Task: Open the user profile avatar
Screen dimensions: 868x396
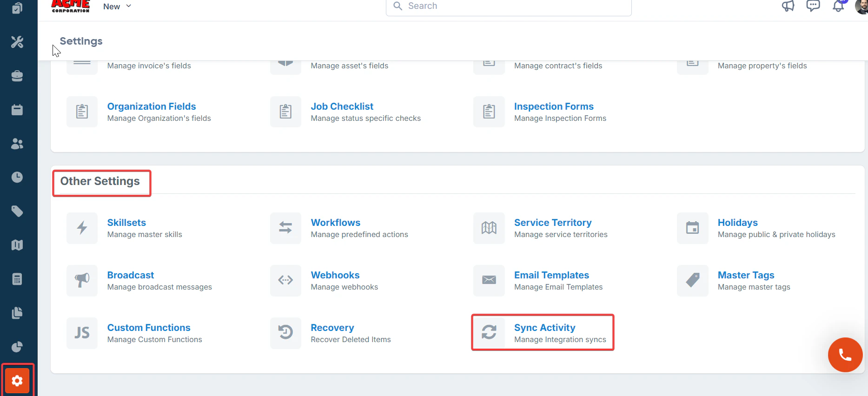Action: click(x=861, y=6)
